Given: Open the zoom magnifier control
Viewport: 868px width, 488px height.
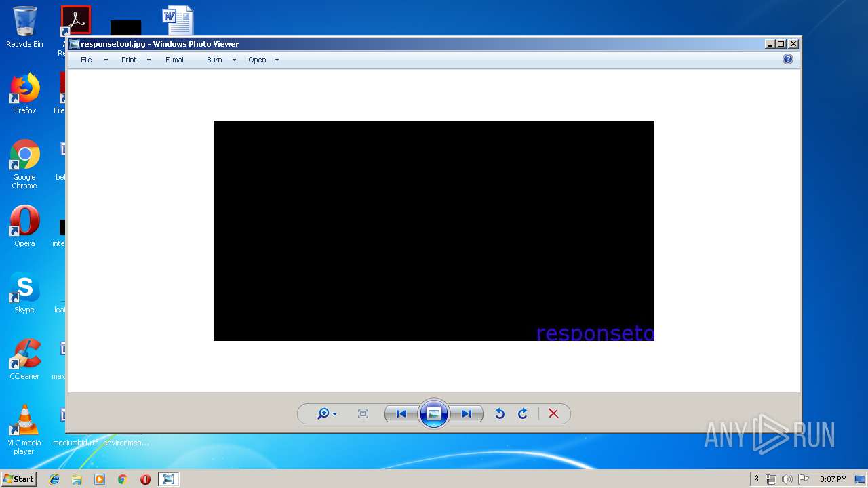Looking at the screenshot, I should (327, 413).
